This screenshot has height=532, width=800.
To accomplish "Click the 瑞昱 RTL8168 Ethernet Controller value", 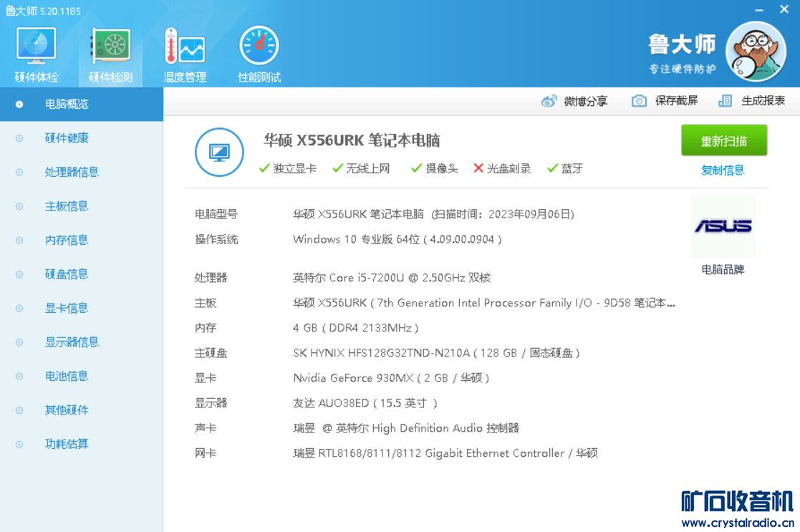I will [445, 453].
